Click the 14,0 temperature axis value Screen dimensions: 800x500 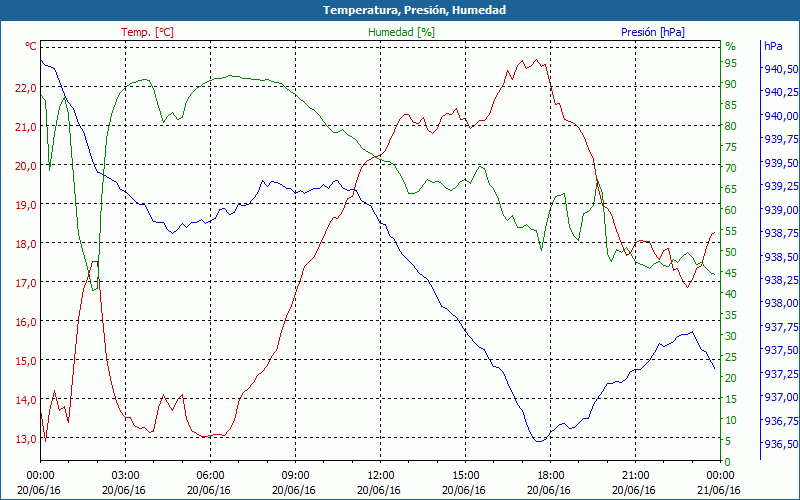point(26,400)
